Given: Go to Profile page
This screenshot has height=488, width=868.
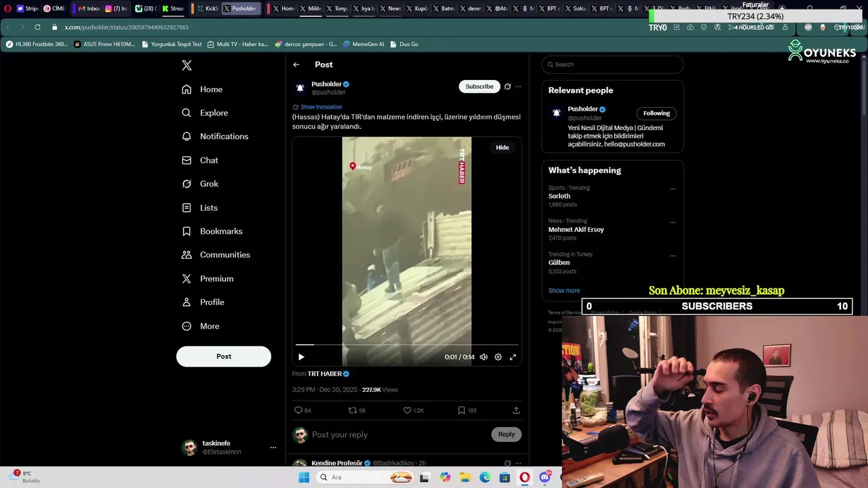Looking at the screenshot, I should tap(203, 302).
